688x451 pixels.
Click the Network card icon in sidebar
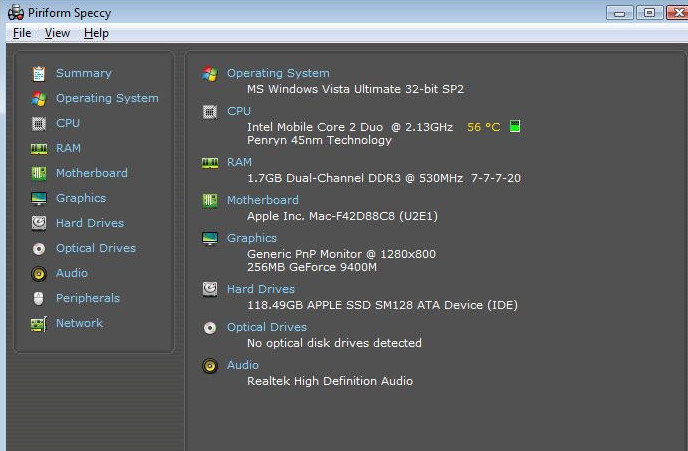(39, 324)
